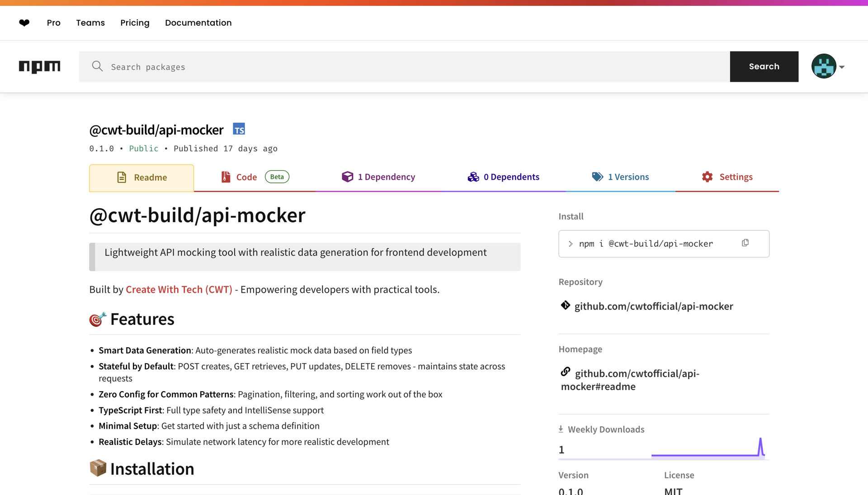The width and height of the screenshot is (868, 495).
Task: Click the magnifier icon in search bar
Action: click(x=97, y=66)
